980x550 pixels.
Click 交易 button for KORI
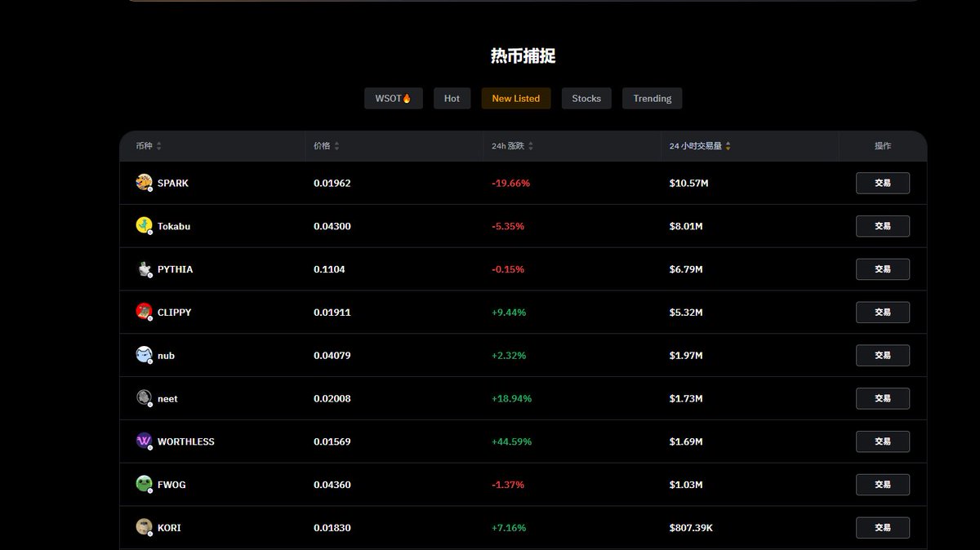coord(883,528)
